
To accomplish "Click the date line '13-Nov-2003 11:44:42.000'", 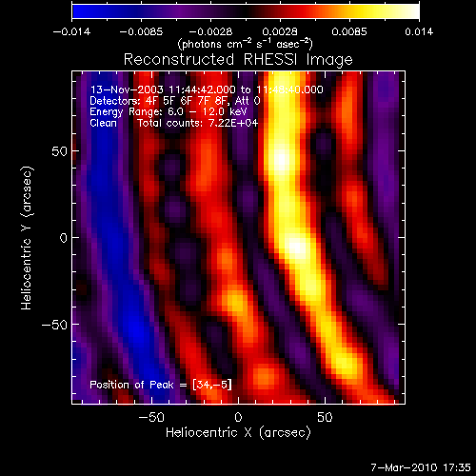I will pyautogui.click(x=163, y=89).
